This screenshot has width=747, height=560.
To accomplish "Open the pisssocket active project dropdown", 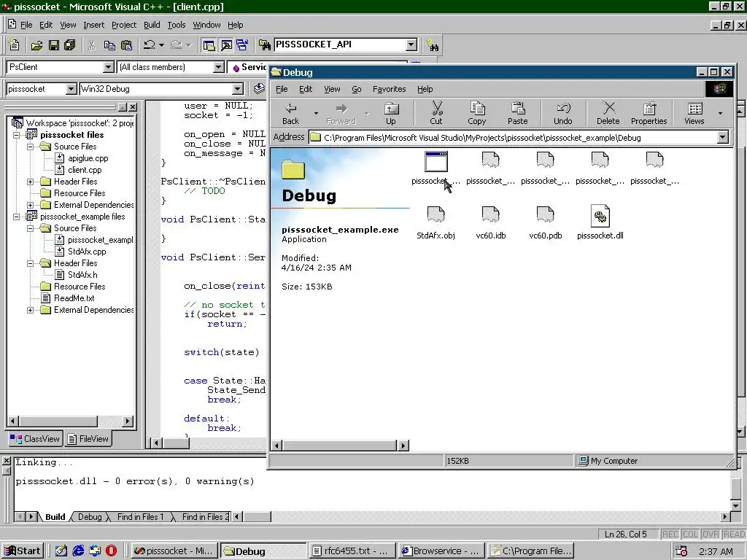I will point(71,89).
